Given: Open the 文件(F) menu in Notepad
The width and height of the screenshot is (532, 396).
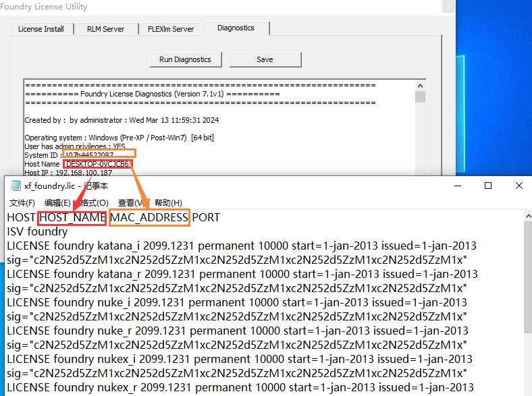Looking at the screenshot, I should (x=22, y=202).
